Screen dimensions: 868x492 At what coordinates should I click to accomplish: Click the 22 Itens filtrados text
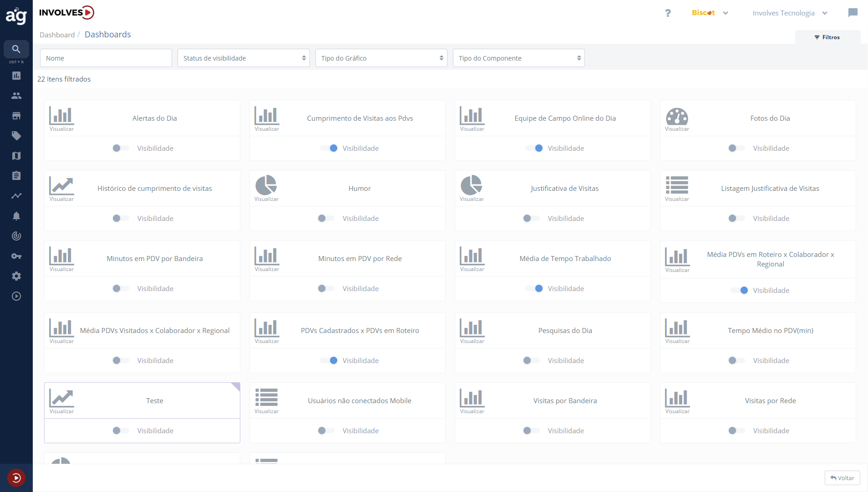click(x=64, y=79)
